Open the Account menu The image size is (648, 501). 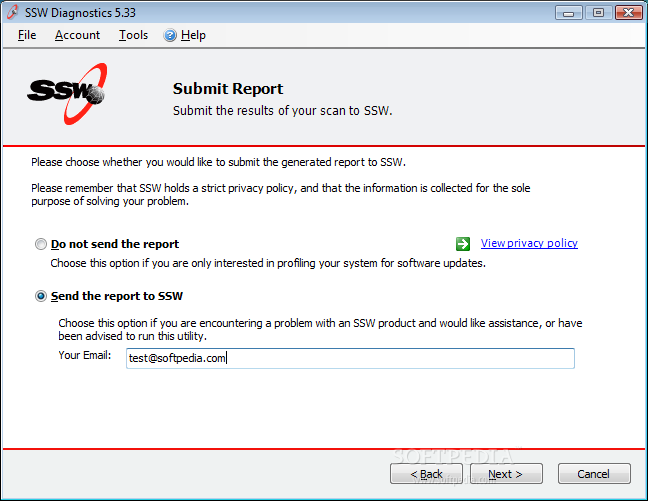(x=77, y=35)
